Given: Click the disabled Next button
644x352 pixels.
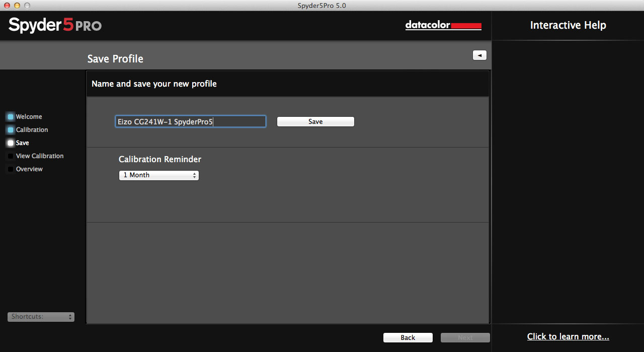Looking at the screenshot, I should pyautogui.click(x=465, y=337).
